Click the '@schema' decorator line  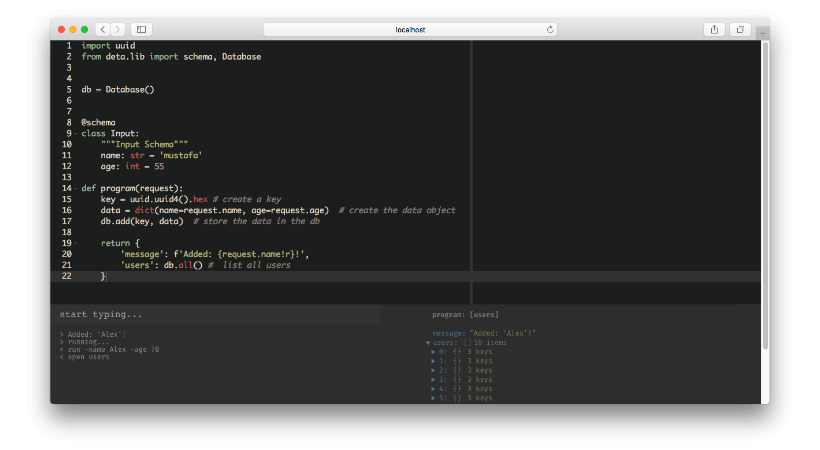(x=98, y=122)
